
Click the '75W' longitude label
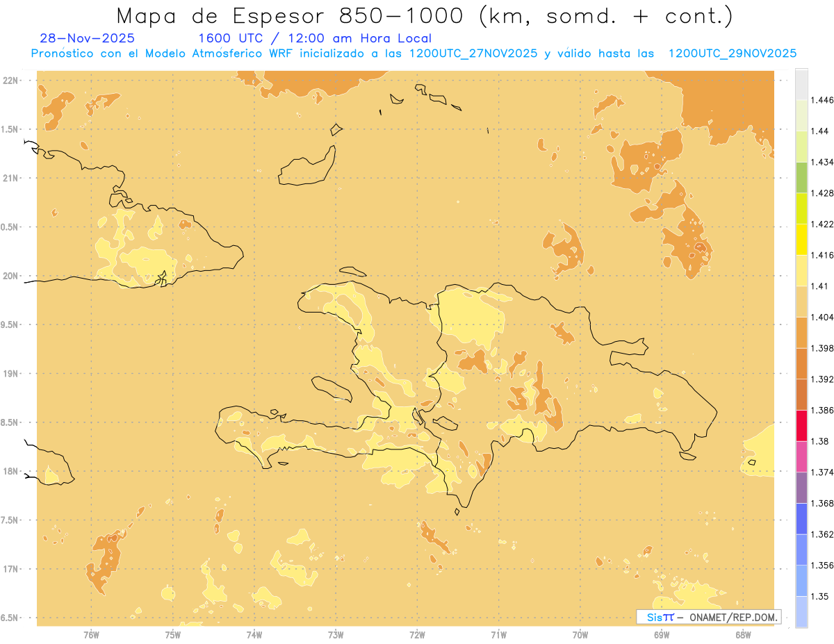click(172, 635)
